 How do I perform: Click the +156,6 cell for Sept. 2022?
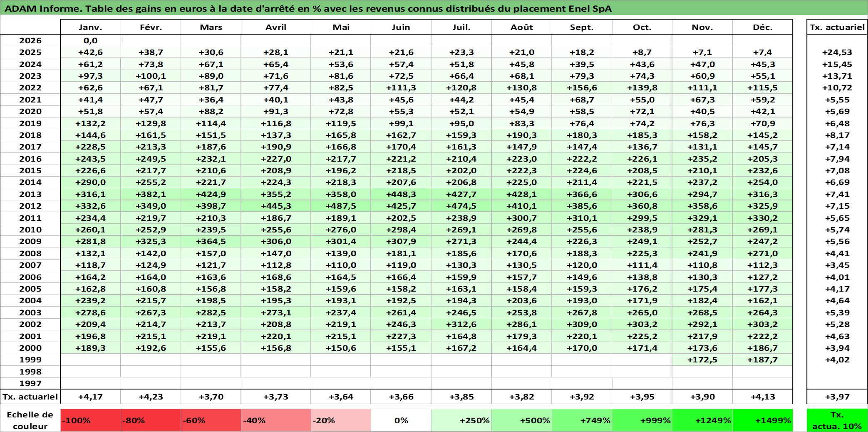[x=582, y=87]
